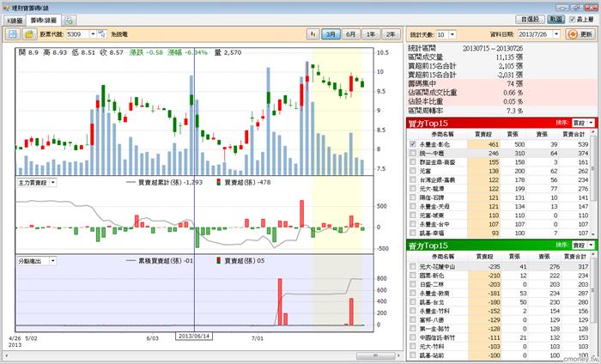The image size is (601, 364).
Task: Click the 更新 refresh button
Action: 580,34
